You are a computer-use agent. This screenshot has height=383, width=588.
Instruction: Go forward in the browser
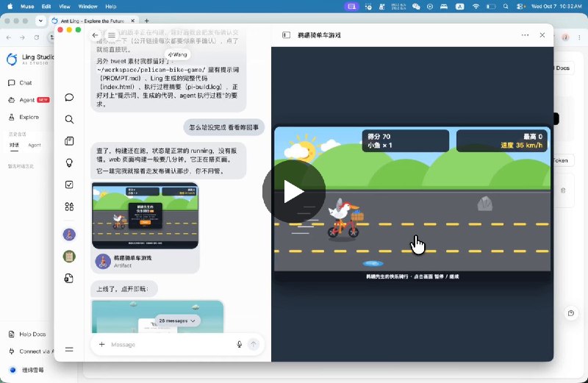click(22, 37)
